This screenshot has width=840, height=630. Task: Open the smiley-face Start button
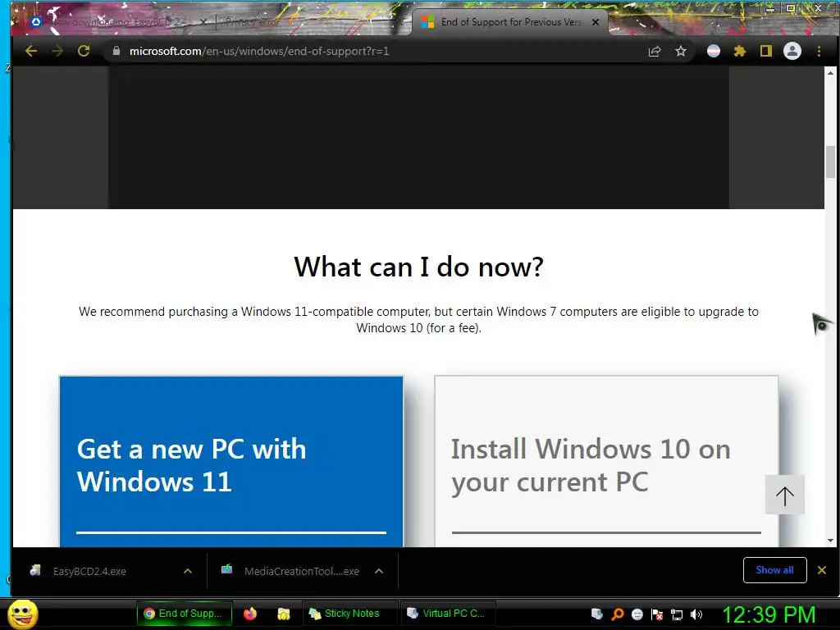point(23,614)
